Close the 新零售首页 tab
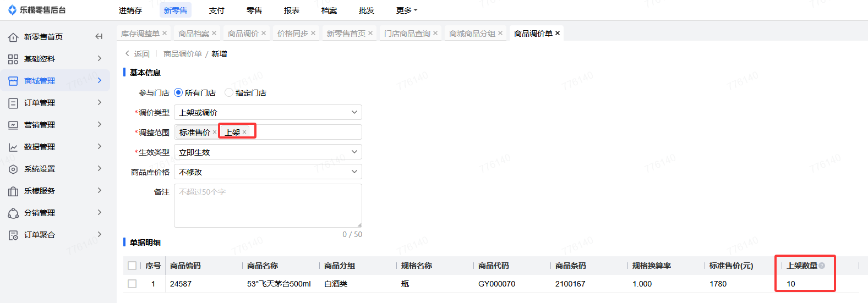 pos(370,33)
